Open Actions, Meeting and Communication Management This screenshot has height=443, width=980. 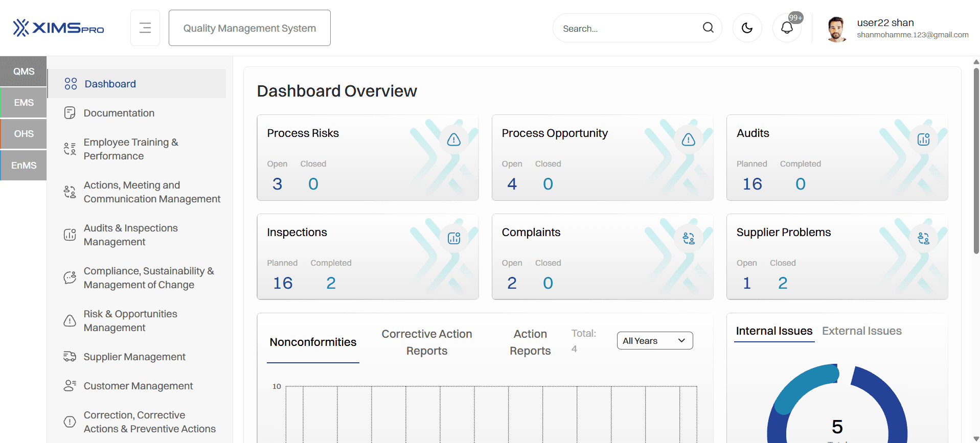[136, 192]
